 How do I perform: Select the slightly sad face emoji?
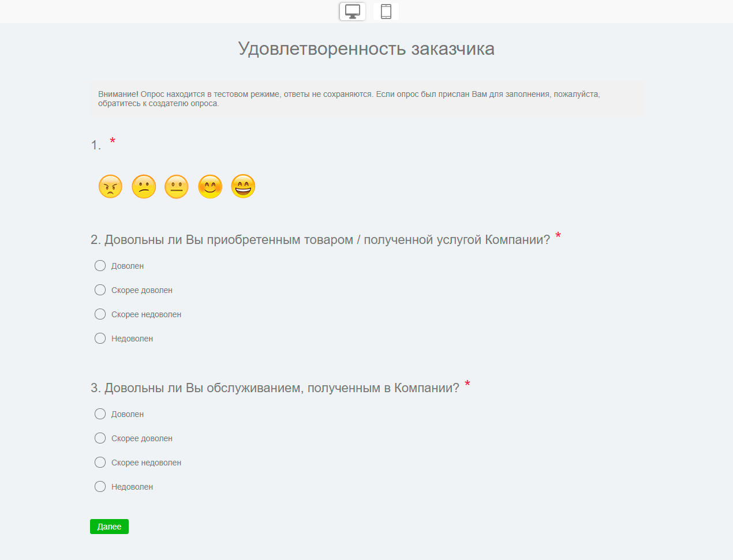click(x=143, y=186)
